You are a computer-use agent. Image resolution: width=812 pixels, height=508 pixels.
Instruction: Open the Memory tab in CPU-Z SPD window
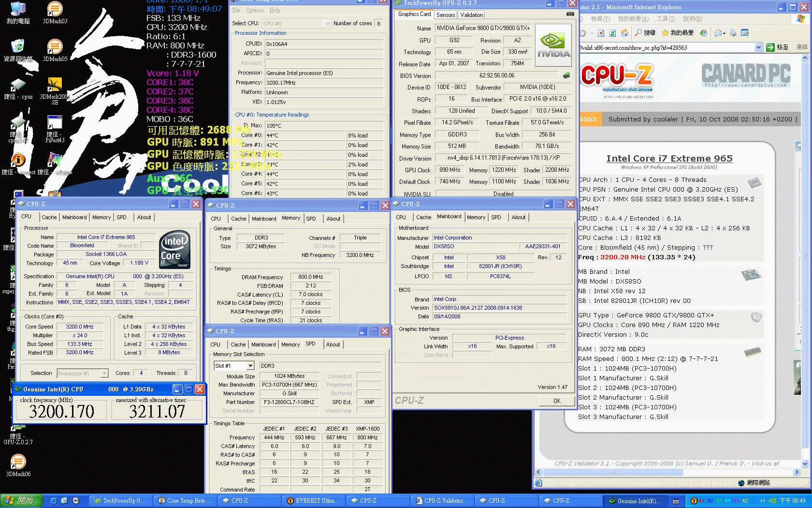[290, 344]
